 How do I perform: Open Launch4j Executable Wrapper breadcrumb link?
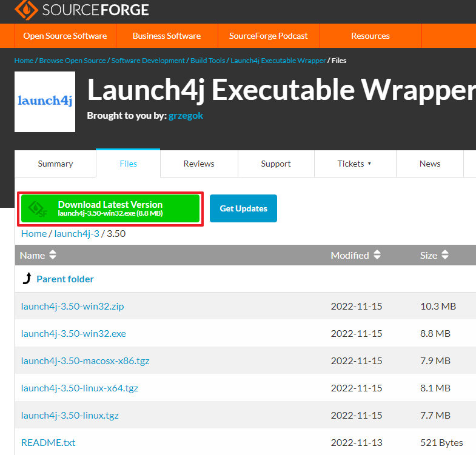tap(278, 61)
